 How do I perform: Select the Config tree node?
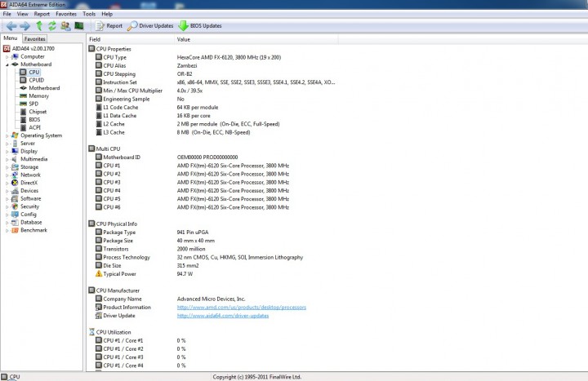pyautogui.click(x=24, y=214)
